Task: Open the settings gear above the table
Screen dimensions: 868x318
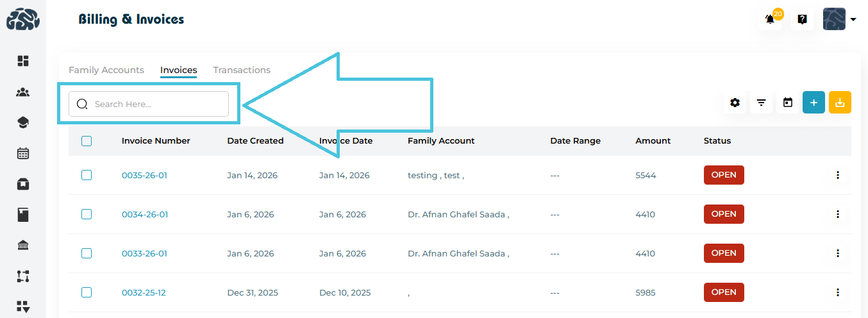Action: (x=735, y=103)
